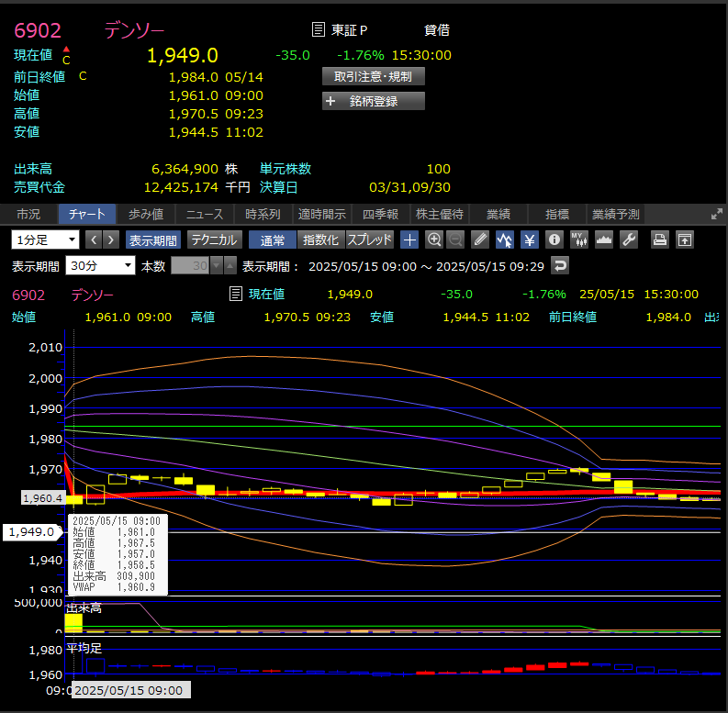Click the disabled zoom out magnifier

pyautogui.click(x=455, y=240)
